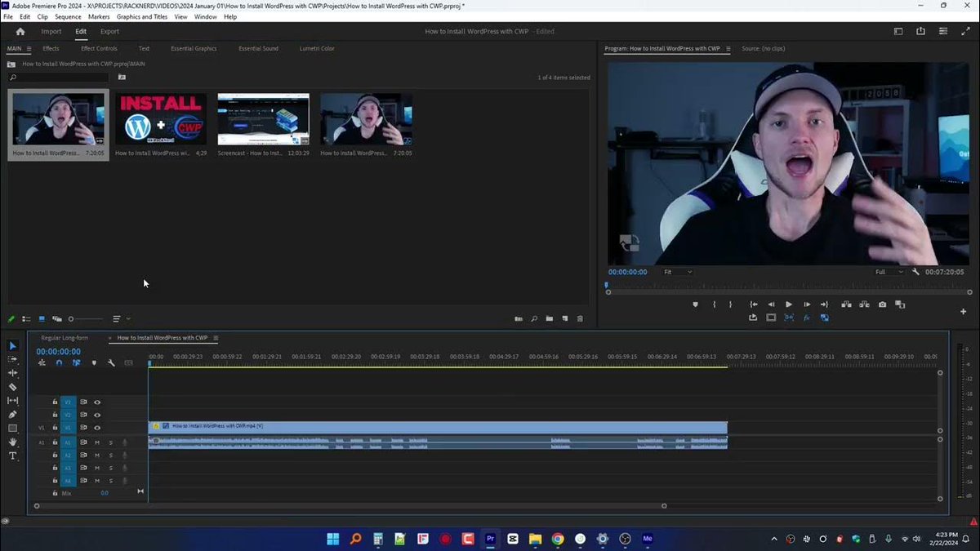Click the timeline Add Marker icon

click(94, 362)
